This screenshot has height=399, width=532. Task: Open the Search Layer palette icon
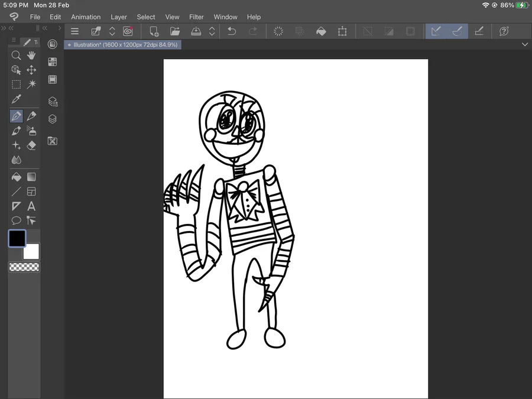pos(53,102)
